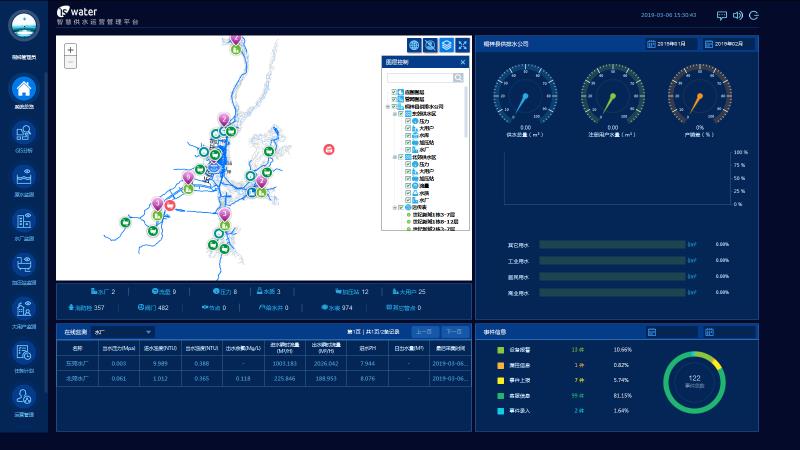Open 运营管理 sidebar icon

tap(23, 397)
